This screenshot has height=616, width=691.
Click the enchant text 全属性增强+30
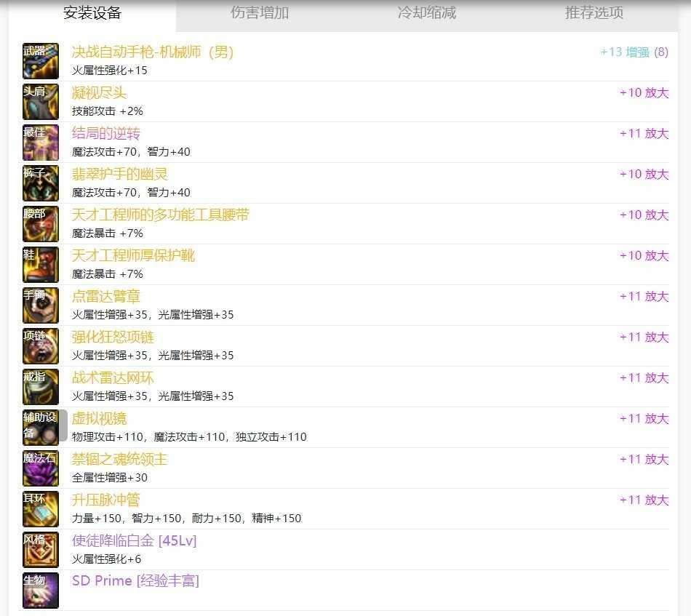[x=110, y=478]
